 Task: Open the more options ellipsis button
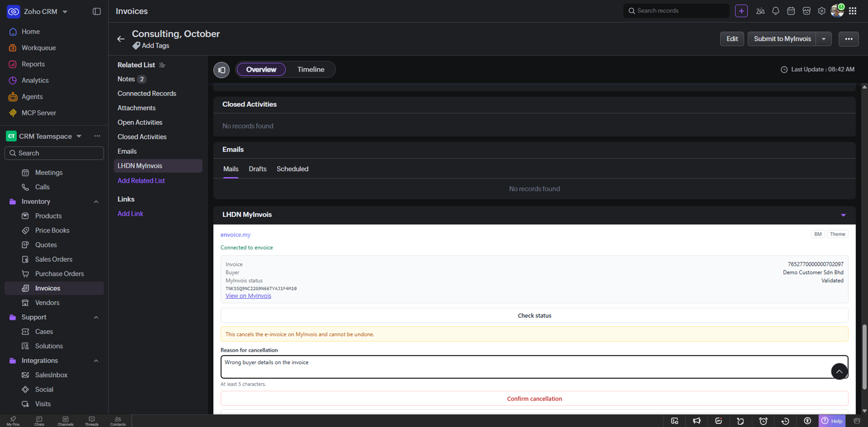coord(848,39)
